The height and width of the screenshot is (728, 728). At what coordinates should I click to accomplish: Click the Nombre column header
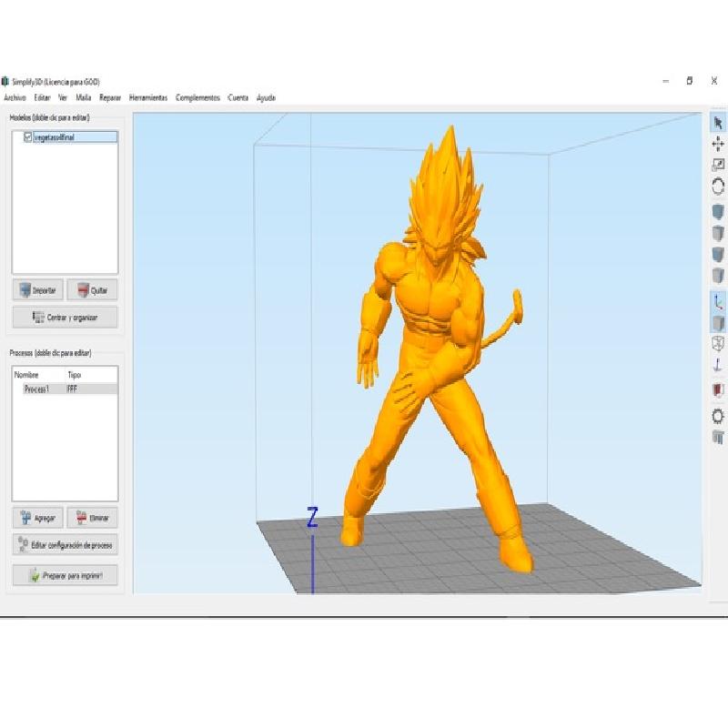pos(26,375)
